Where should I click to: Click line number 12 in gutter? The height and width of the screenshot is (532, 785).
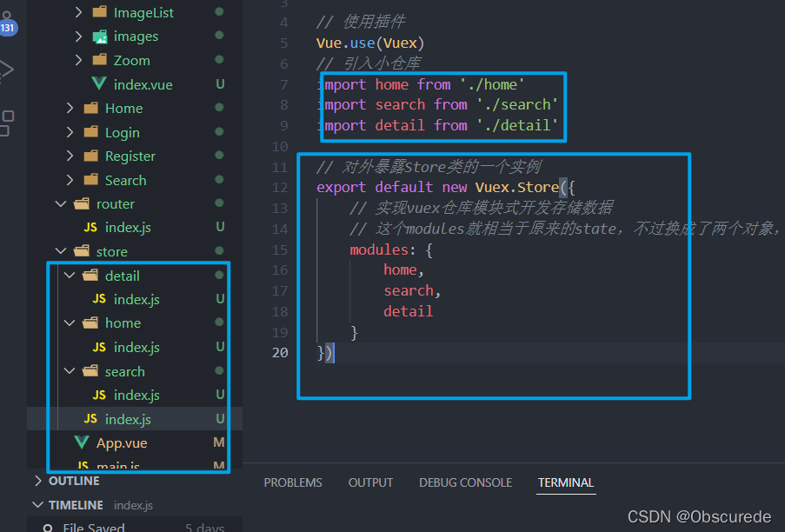280,188
